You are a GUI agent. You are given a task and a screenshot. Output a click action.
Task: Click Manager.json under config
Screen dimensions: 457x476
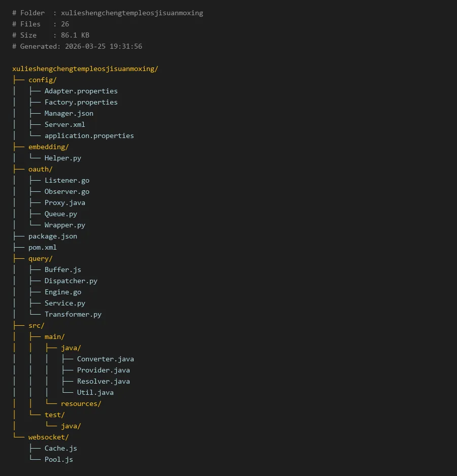point(69,113)
